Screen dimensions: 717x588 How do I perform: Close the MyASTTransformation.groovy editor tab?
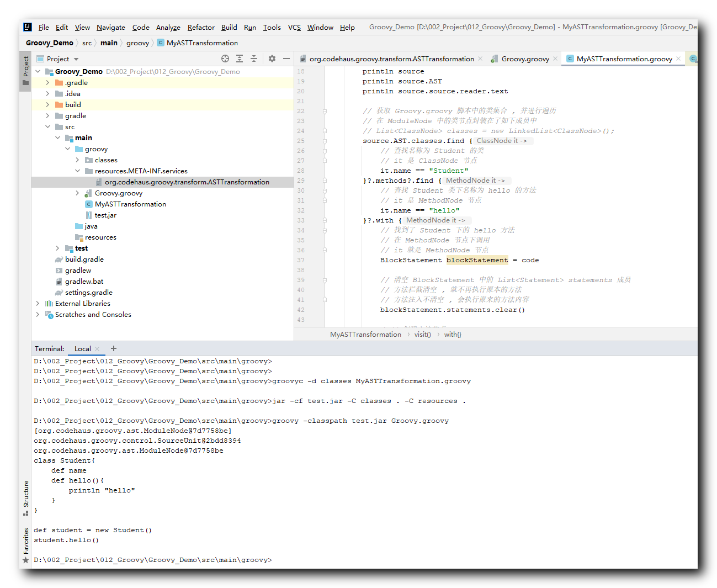(678, 59)
